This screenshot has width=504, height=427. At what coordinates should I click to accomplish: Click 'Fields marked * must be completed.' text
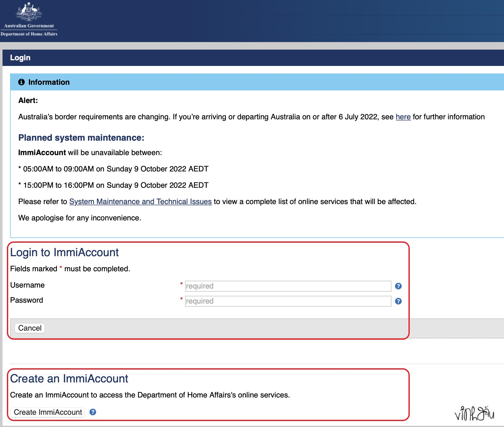pyautogui.click(x=70, y=269)
